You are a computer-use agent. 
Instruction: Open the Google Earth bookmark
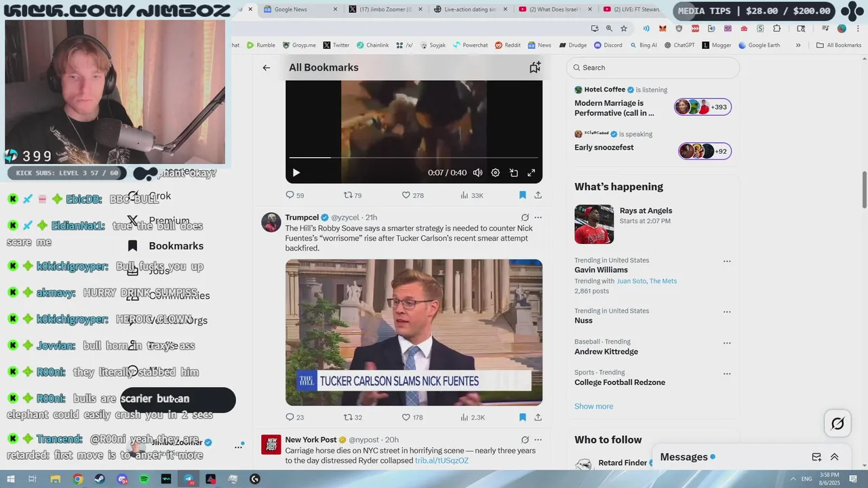click(759, 45)
